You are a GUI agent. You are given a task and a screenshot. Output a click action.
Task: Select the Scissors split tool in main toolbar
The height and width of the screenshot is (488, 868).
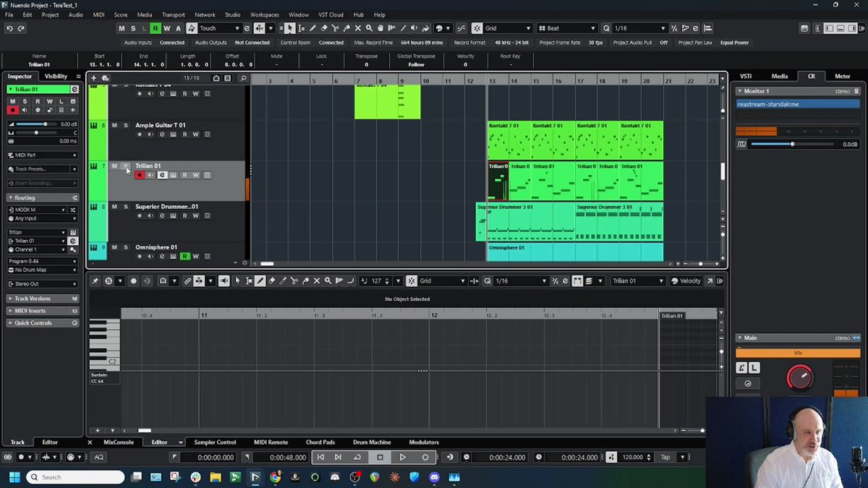(335, 28)
